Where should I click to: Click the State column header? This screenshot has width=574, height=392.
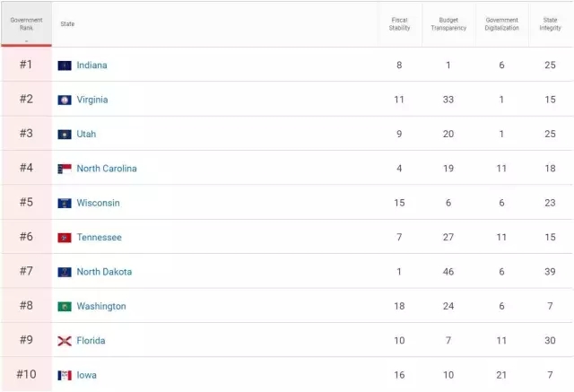(x=68, y=24)
